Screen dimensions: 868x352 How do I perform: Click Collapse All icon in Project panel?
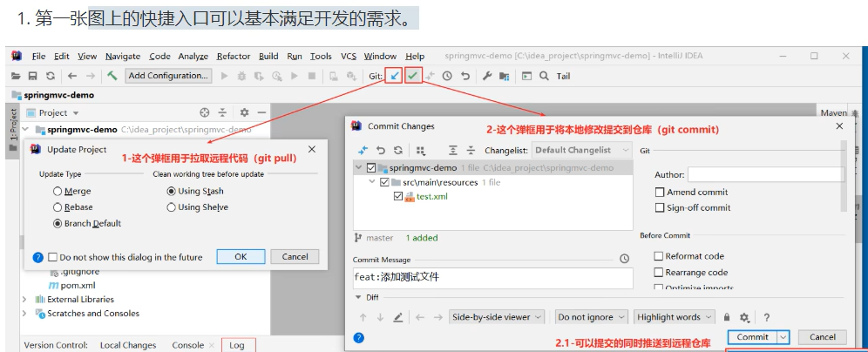tap(222, 113)
